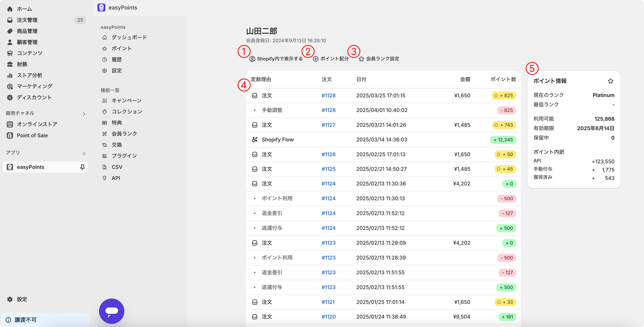Pin easyPoints app using pin icon
The image size is (644, 327).
coord(82,167)
